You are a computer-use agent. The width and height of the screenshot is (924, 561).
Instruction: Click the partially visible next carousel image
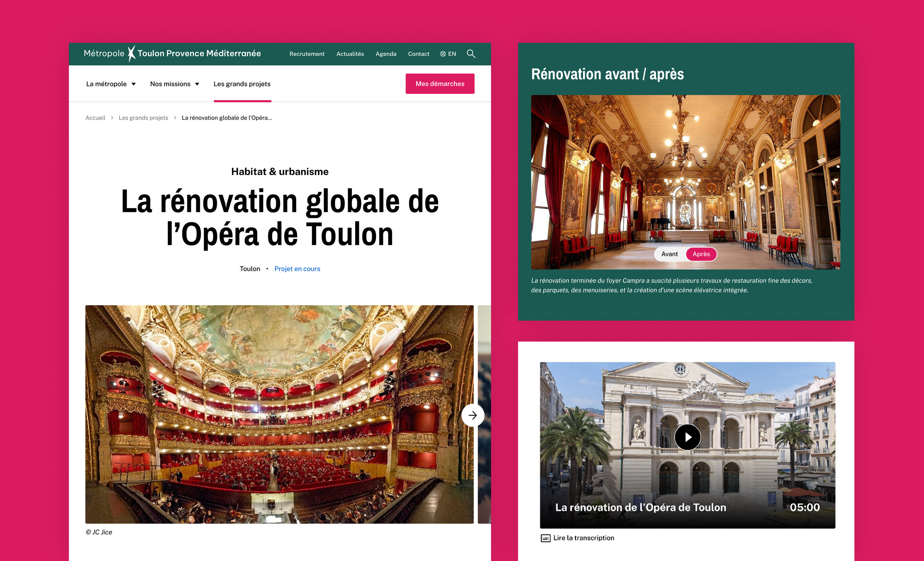pyautogui.click(x=484, y=414)
